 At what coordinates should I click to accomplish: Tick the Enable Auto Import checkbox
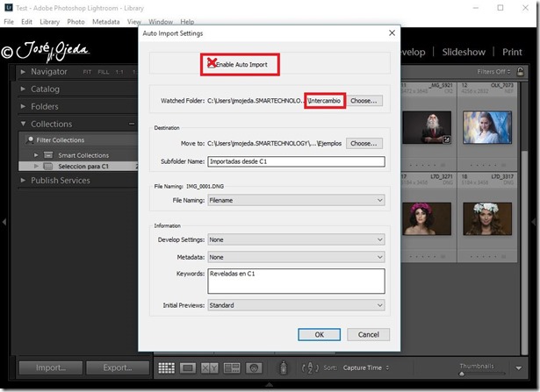pos(211,64)
